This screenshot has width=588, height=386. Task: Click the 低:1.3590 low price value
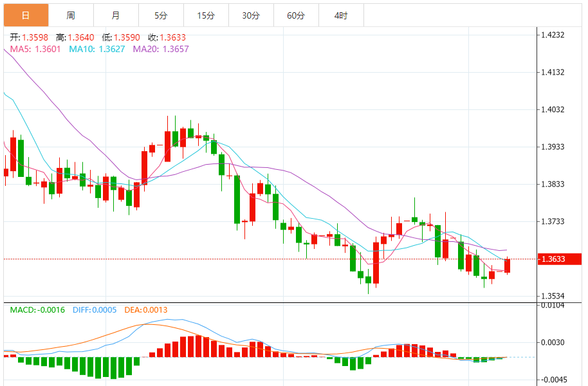tap(121, 37)
